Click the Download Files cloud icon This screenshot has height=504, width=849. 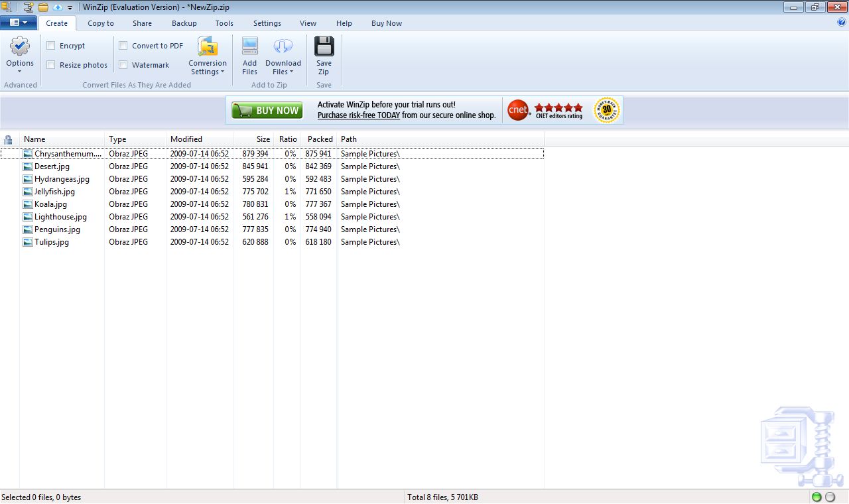click(x=283, y=46)
